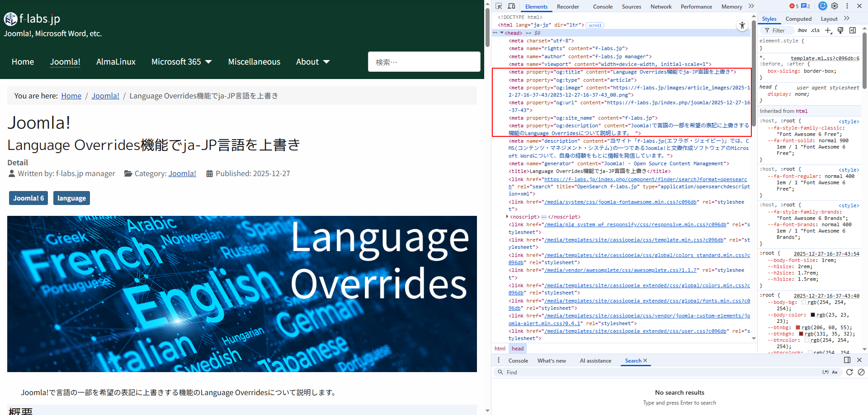Follow the Joomla! category link

182,173
